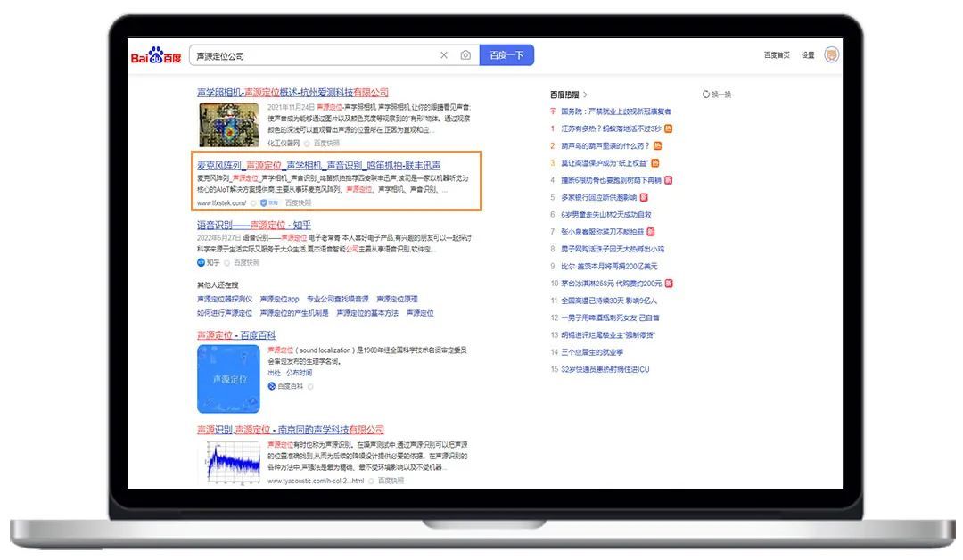963x560 pixels.
Task: Open the user avatar in the header
Action: tap(832, 55)
